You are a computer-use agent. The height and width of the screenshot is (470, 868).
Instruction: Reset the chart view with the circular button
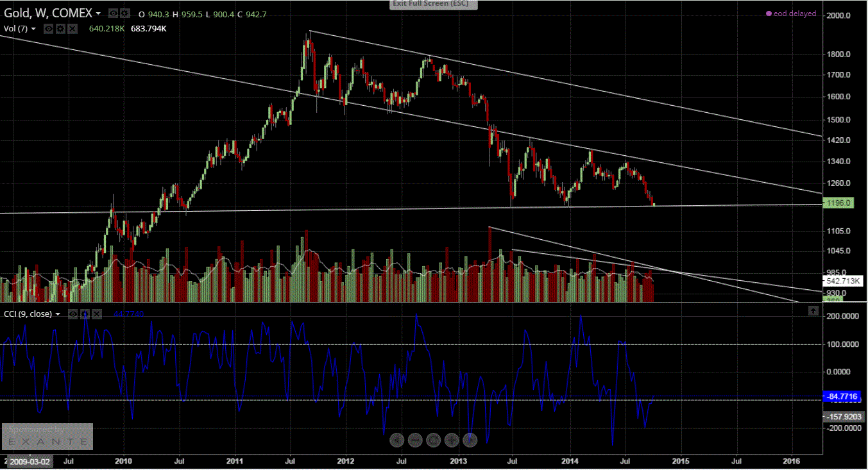tap(433, 440)
